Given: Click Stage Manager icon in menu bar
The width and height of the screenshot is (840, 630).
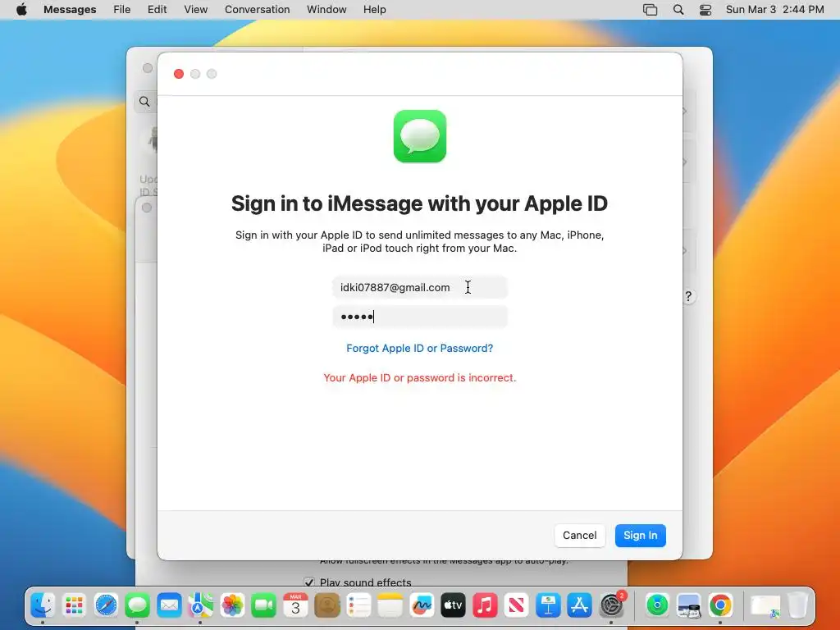Looking at the screenshot, I should coord(650,10).
